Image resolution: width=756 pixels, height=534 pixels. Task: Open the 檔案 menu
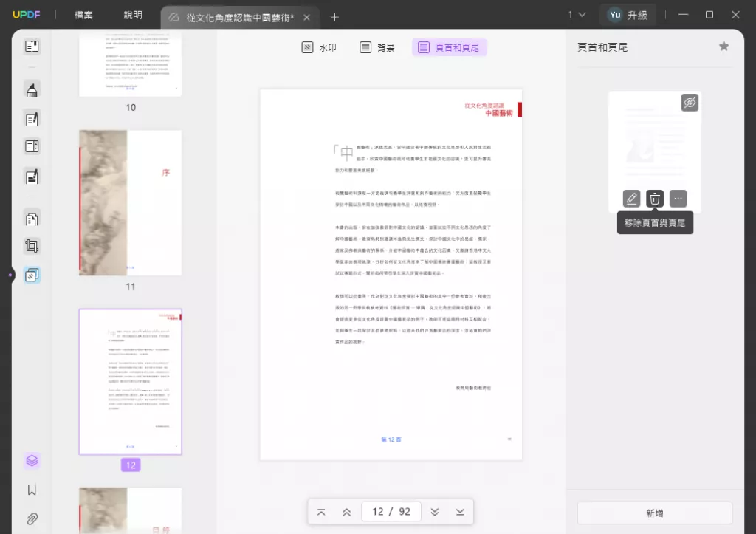(x=83, y=15)
